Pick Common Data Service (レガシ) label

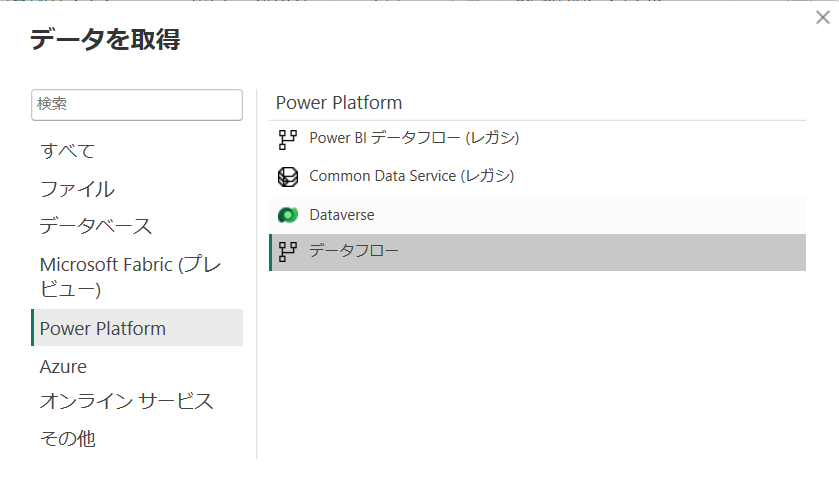412,176
